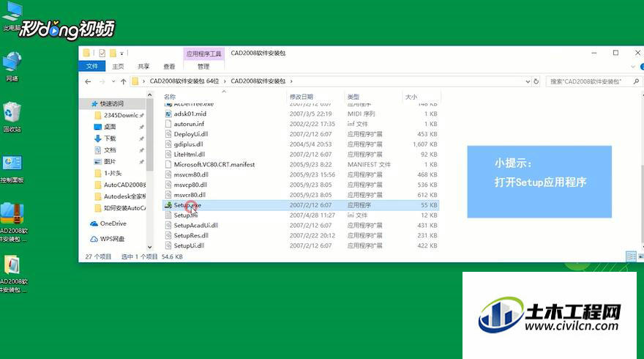
Task: Click the properties quick access icon
Action: pyautogui.click(x=102, y=53)
